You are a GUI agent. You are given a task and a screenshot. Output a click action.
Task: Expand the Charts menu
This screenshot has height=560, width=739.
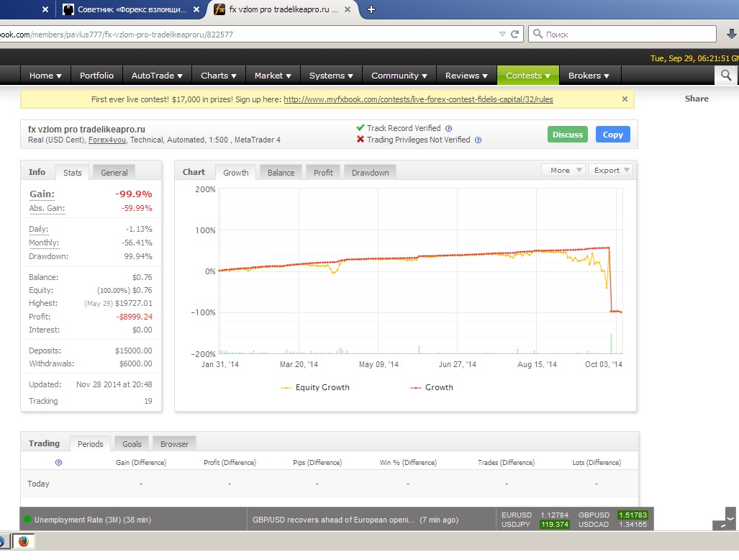pos(219,76)
